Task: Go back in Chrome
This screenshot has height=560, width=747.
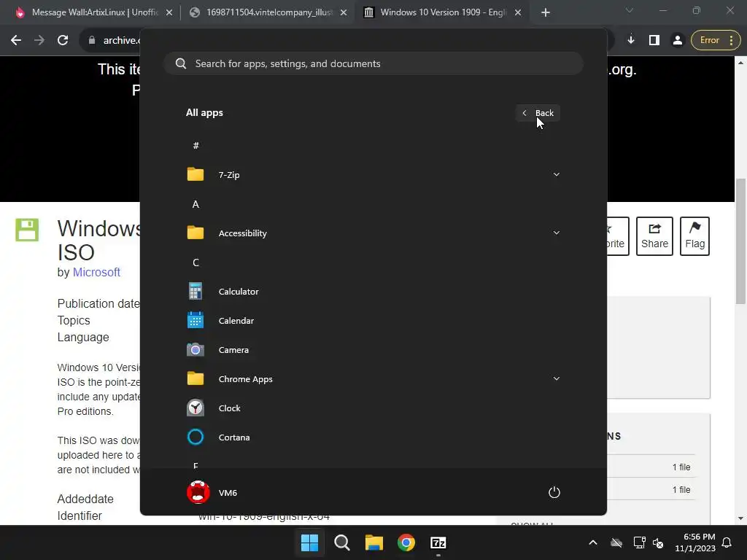Action: [16, 41]
